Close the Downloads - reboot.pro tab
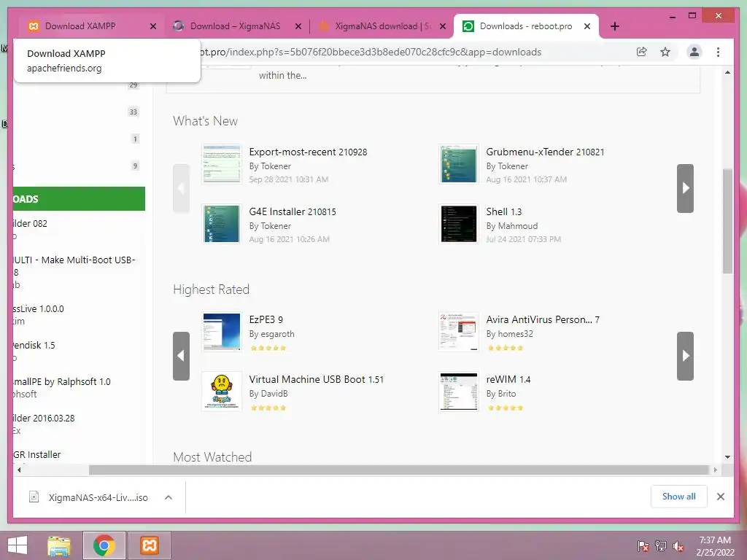The width and height of the screenshot is (747, 560). (x=587, y=26)
